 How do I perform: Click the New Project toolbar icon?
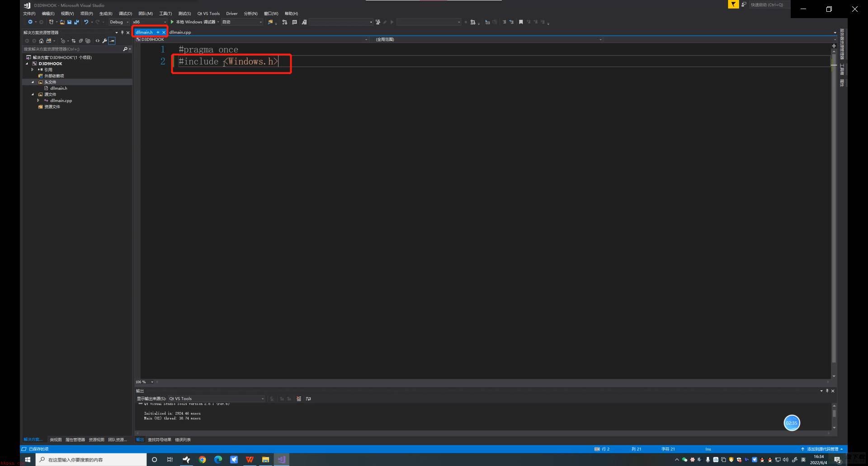pyautogui.click(x=51, y=22)
